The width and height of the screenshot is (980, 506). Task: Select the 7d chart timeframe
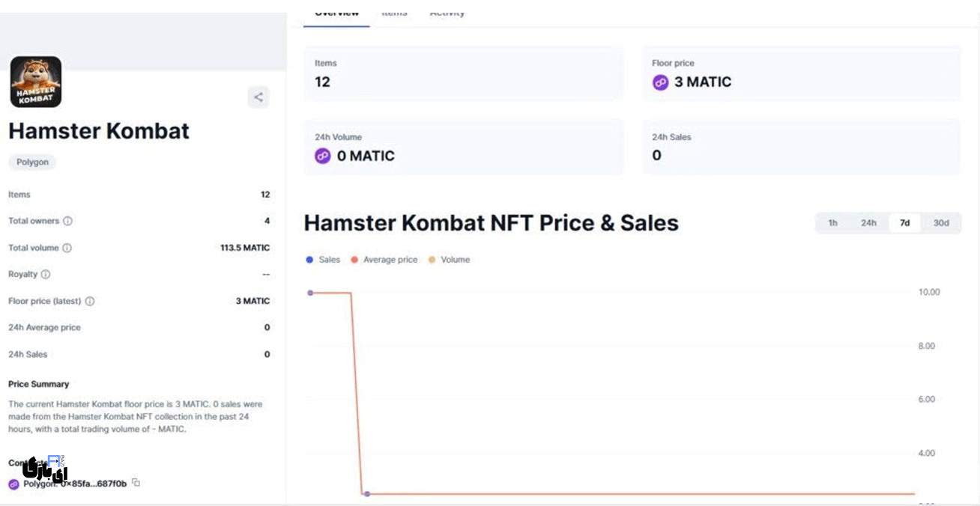point(904,223)
